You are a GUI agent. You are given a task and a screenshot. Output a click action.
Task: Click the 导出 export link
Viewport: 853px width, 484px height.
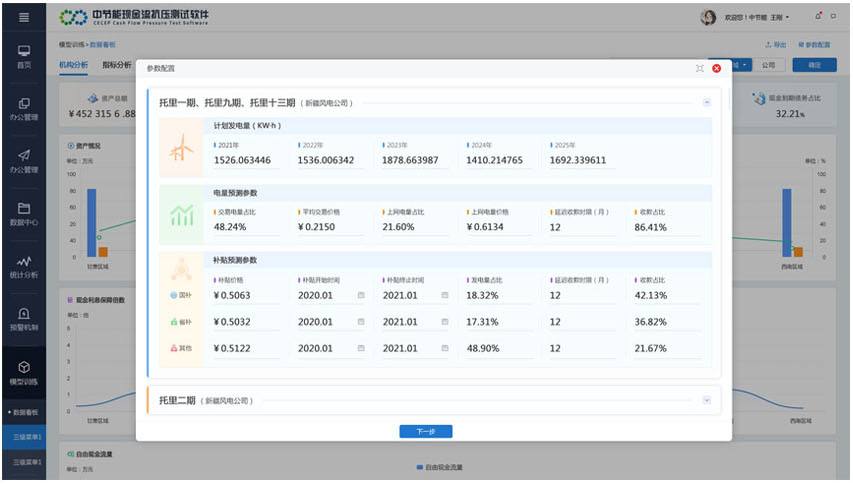(x=776, y=45)
